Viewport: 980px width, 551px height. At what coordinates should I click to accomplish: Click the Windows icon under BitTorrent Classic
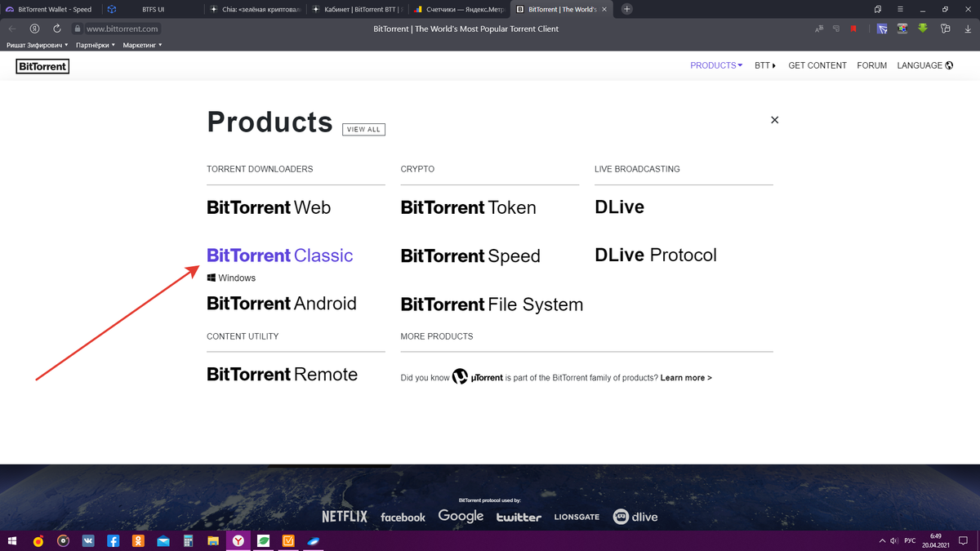pos(211,278)
